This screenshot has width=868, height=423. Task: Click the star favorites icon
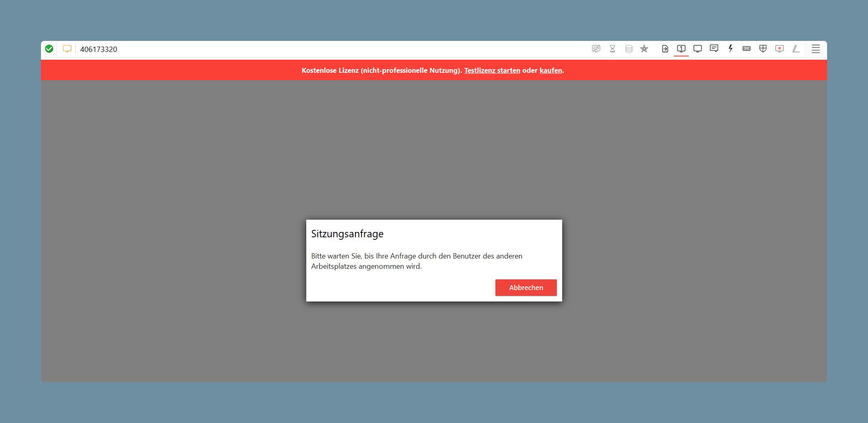click(x=644, y=49)
